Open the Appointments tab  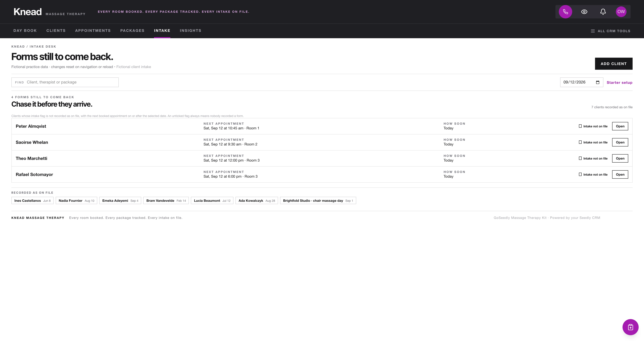(x=93, y=31)
